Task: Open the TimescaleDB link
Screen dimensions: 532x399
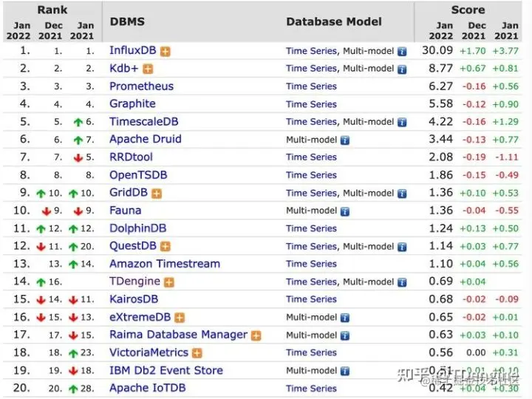Action: tap(143, 122)
